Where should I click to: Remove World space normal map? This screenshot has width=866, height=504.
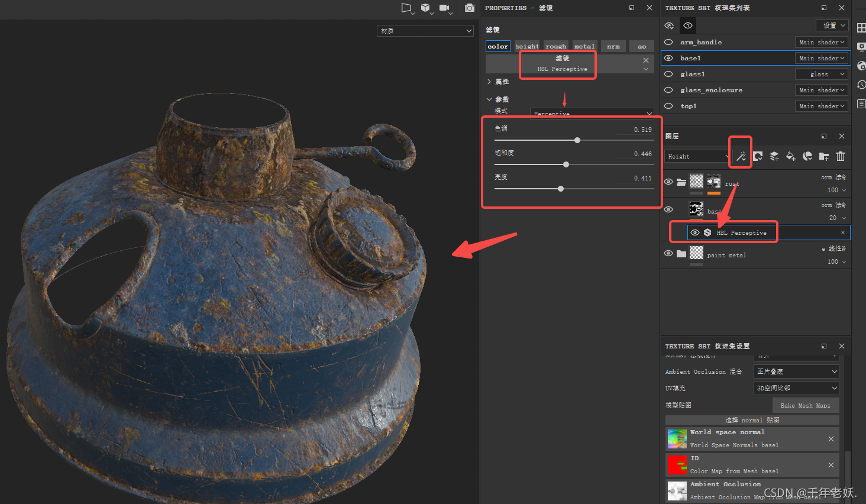tap(831, 439)
